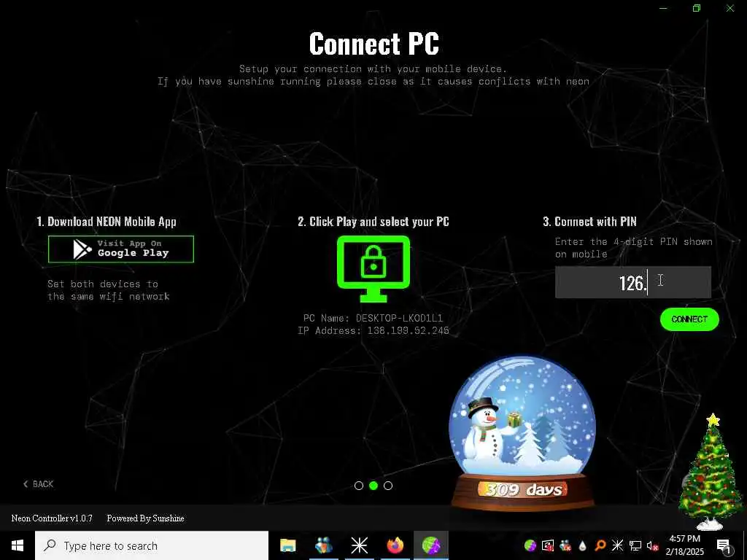Viewport: 747px width, 560px height.
Task: Click the muted volume tray icon
Action: pos(653,545)
